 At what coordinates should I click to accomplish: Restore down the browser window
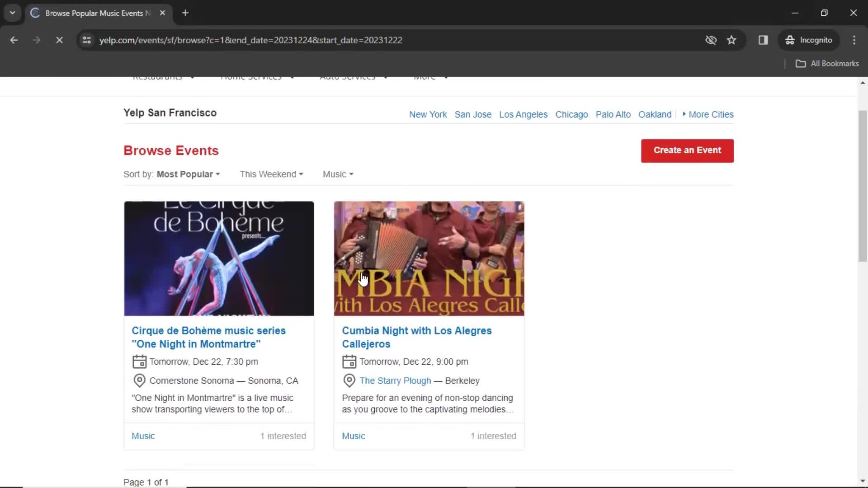click(824, 13)
